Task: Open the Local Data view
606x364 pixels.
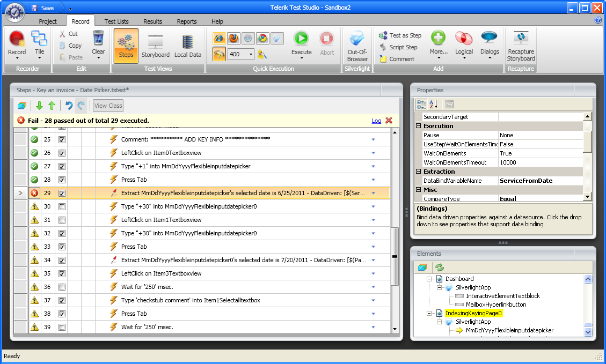Action: coord(187,46)
